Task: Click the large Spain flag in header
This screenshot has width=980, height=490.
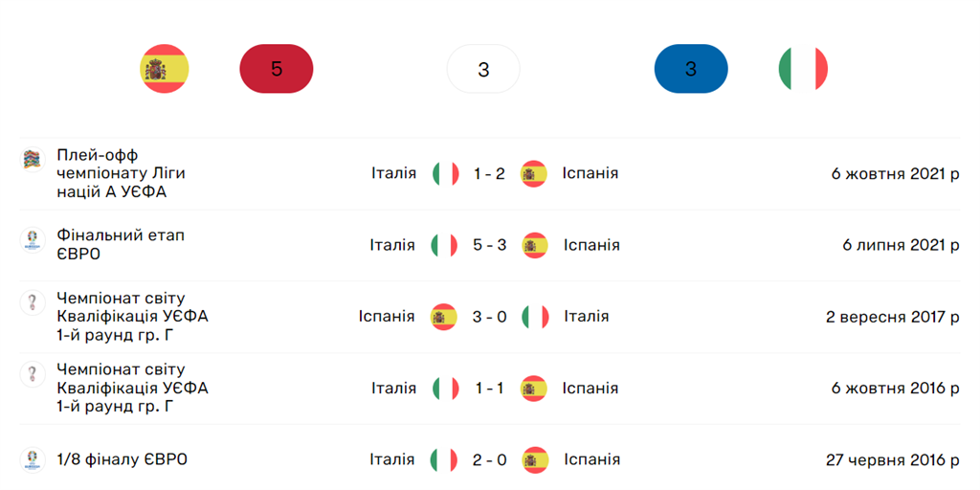Action: click(165, 69)
